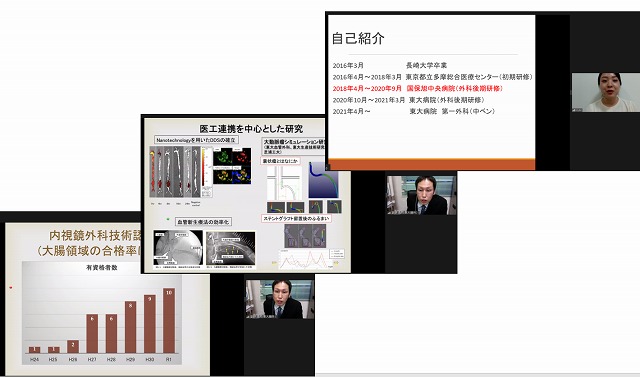The image size is (640, 377).
Task: Click the 2021年4月～ 第一外科 entry
Action: [413, 111]
